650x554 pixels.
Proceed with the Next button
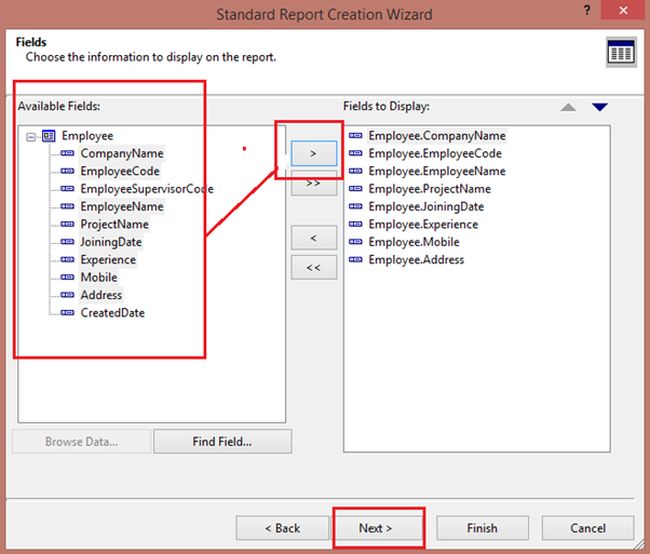pos(375,528)
